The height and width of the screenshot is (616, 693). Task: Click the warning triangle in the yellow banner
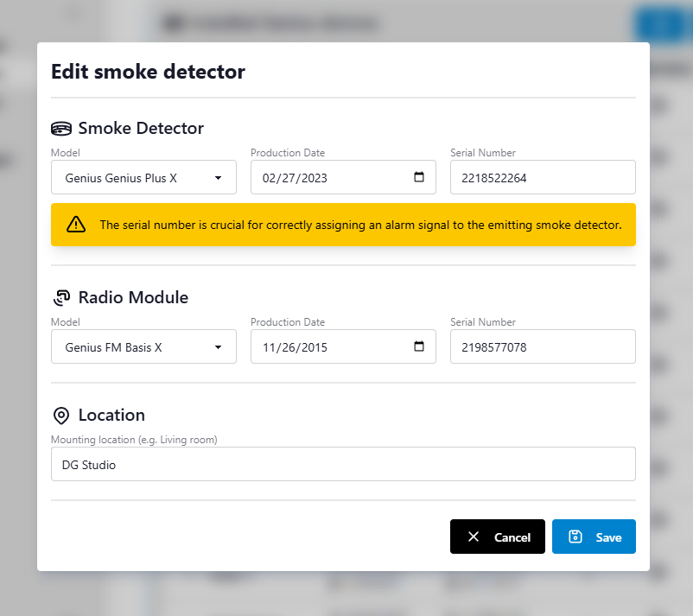[77, 225]
